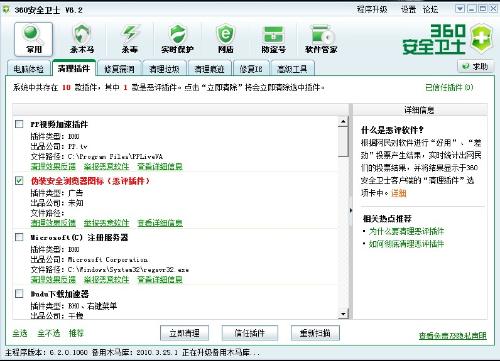Open the 已信任插件 (0) link

(x=449, y=87)
